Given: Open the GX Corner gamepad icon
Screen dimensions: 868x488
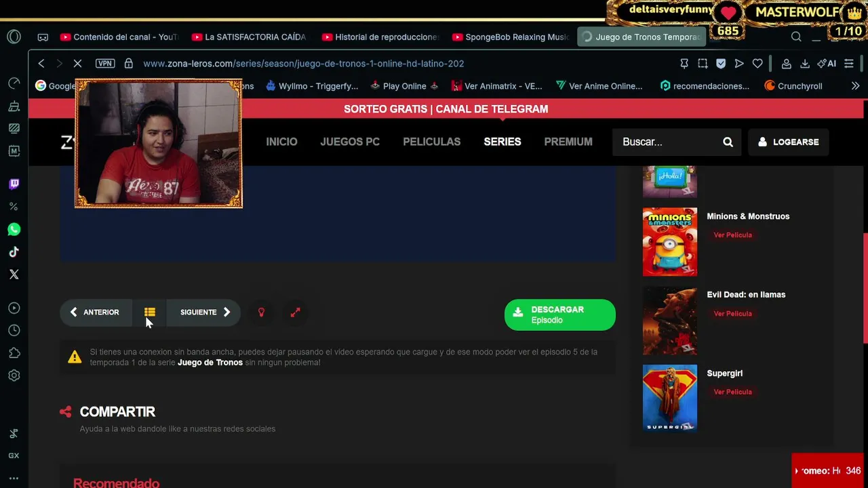Looking at the screenshot, I should coord(43,37).
